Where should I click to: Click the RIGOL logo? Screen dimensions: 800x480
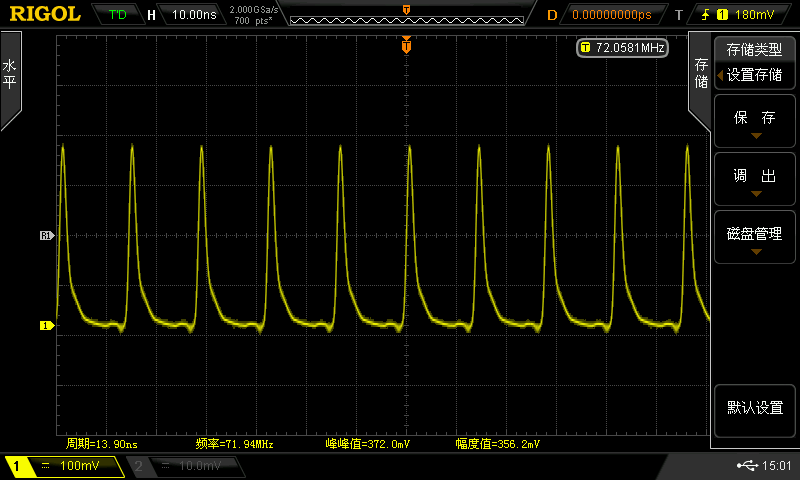coord(46,14)
